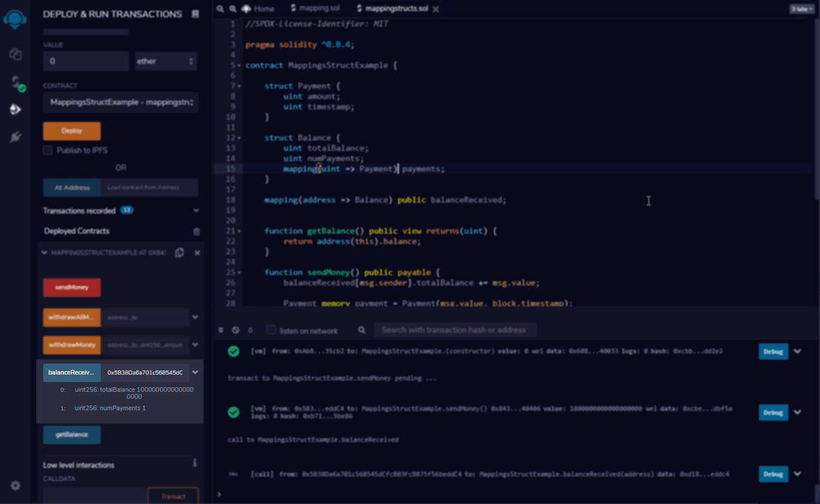Open the Settings gear icon
Viewport: 820px width, 504px height.
tap(16, 486)
